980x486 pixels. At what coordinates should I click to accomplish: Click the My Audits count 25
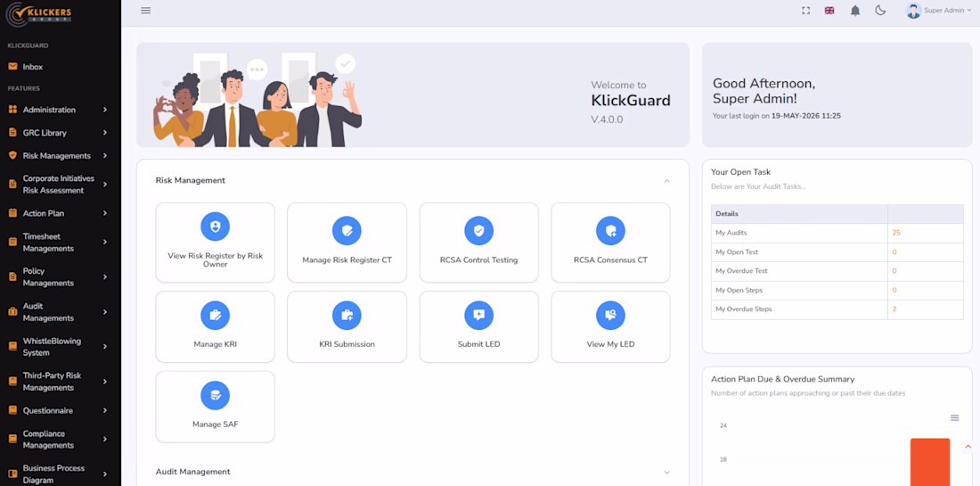coord(896,233)
